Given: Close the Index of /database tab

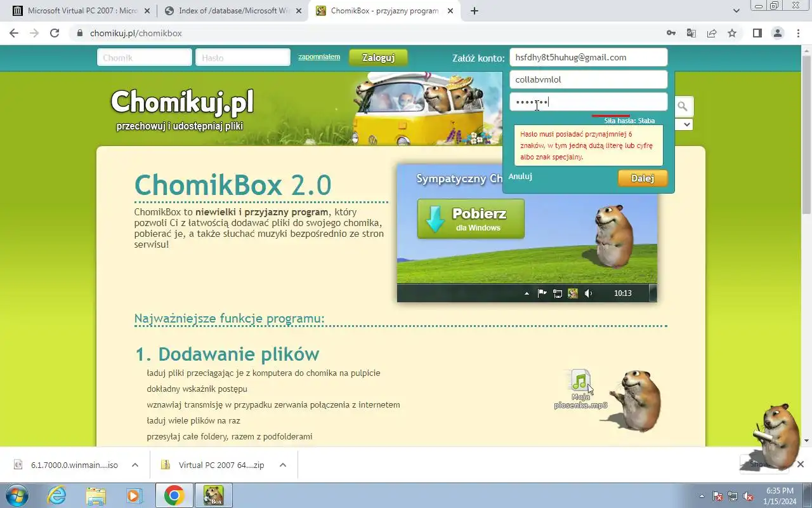Looking at the screenshot, I should tap(298, 11).
